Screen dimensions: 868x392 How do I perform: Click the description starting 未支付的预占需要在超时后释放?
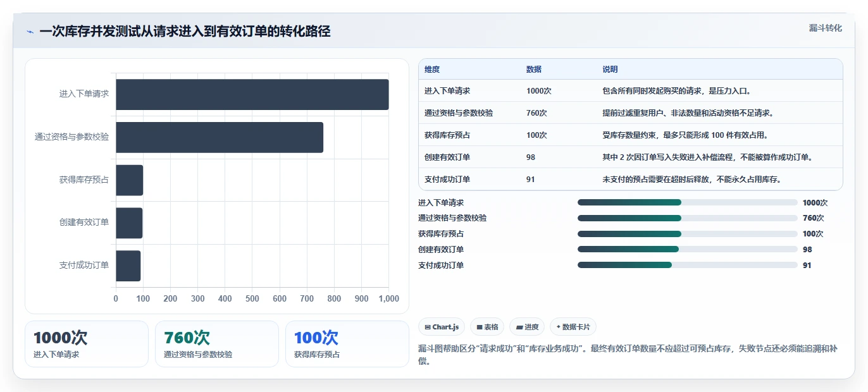[x=692, y=180]
